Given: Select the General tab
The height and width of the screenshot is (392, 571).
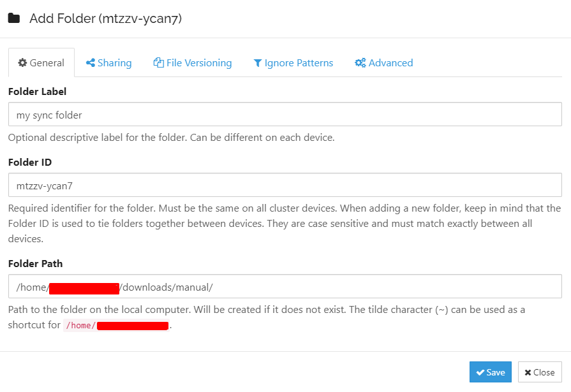Looking at the screenshot, I should [x=41, y=62].
